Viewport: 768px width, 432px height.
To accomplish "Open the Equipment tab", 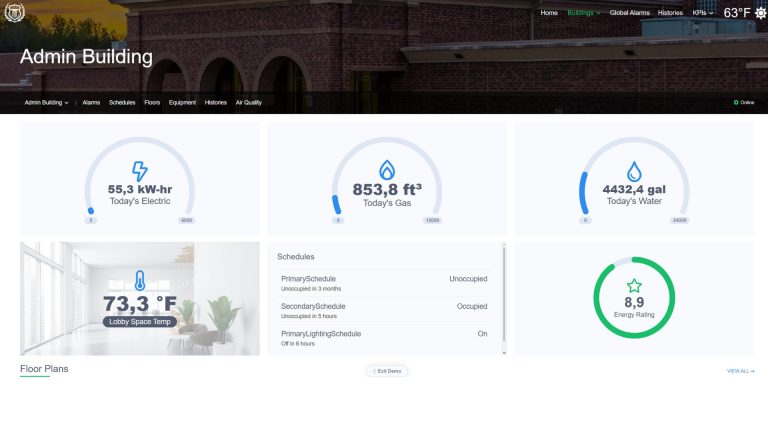I will pyautogui.click(x=182, y=102).
